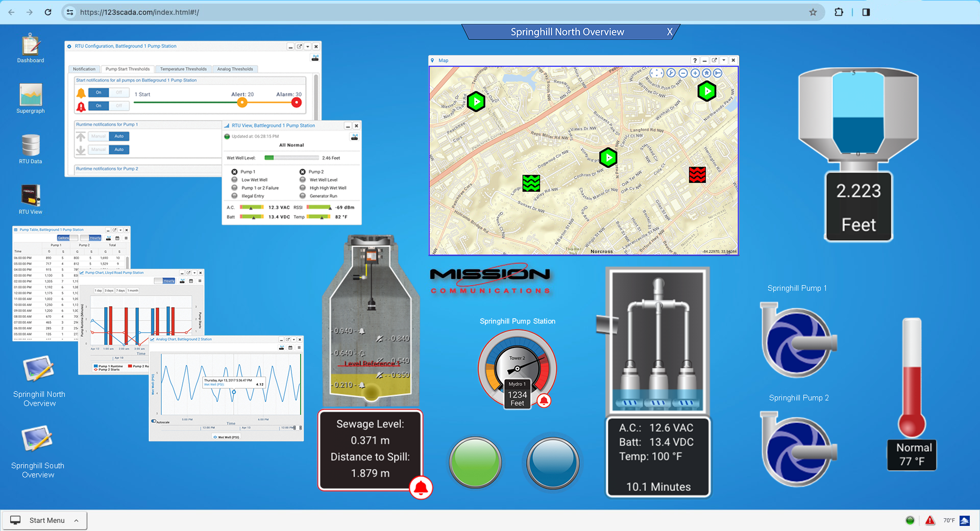Open Pump Chart window dropdown arrow
The image size is (980, 531).
(194, 273)
